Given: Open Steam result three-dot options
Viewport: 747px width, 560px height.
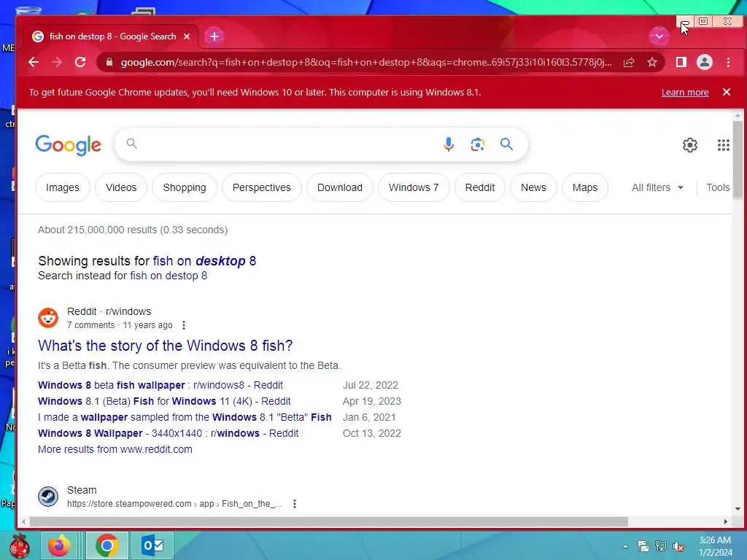Looking at the screenshot, I should click(295, 504).
